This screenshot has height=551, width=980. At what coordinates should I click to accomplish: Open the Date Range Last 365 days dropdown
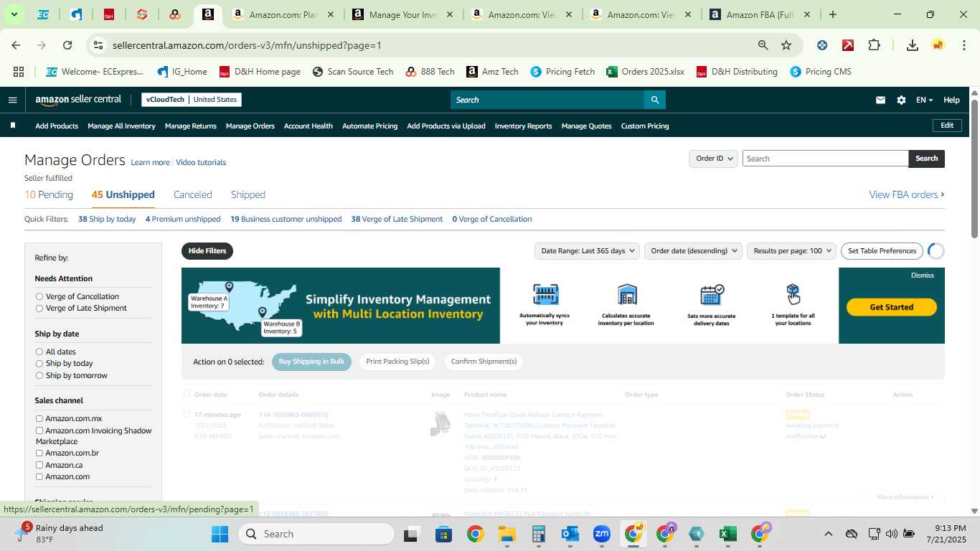587,251
